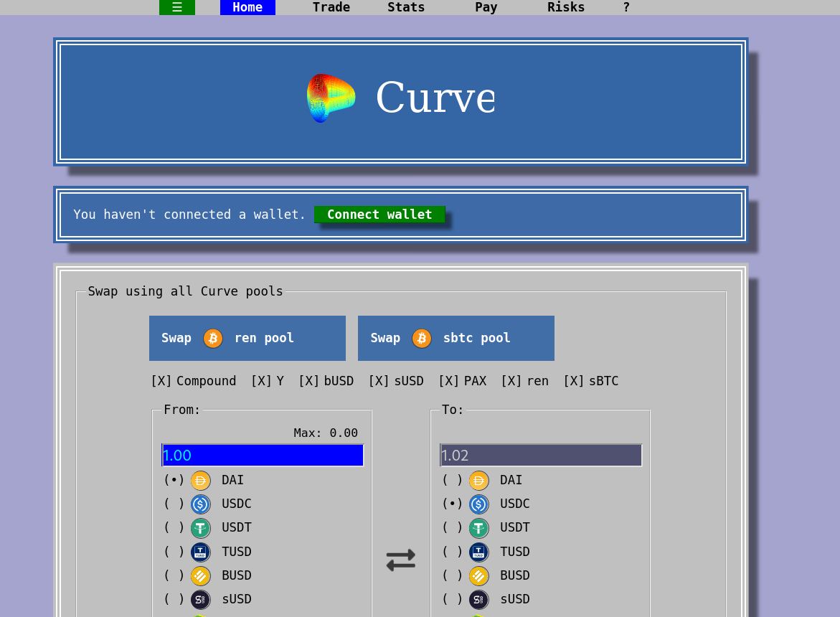Screen dimensions: 840x617
Task: Open the hamburger menu in the top bar
Action: pos(176,7)
